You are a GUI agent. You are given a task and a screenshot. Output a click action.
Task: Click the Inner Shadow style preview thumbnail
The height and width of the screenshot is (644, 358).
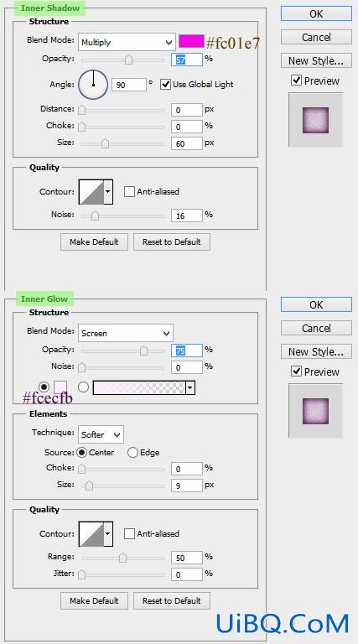(x=316, y=120)
